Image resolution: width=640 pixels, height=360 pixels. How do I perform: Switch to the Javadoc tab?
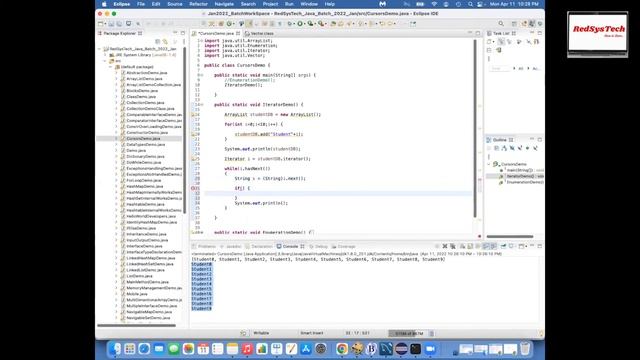(x=231, y=247)
